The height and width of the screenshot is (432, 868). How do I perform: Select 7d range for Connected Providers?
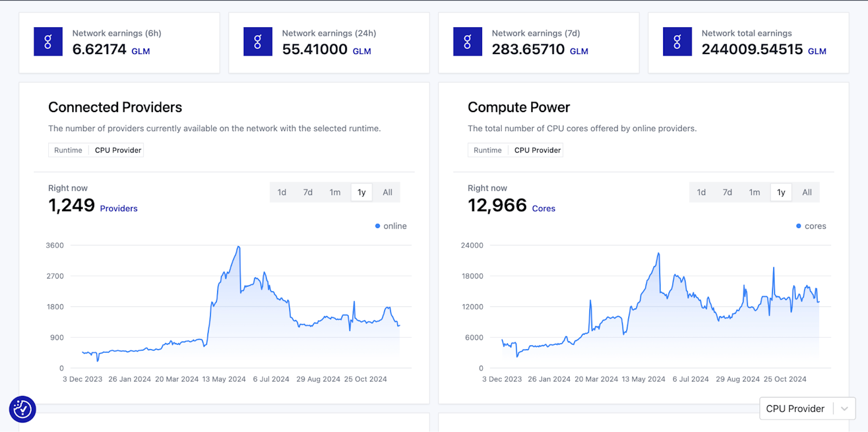pyautogui.click(x=308, y=192)
